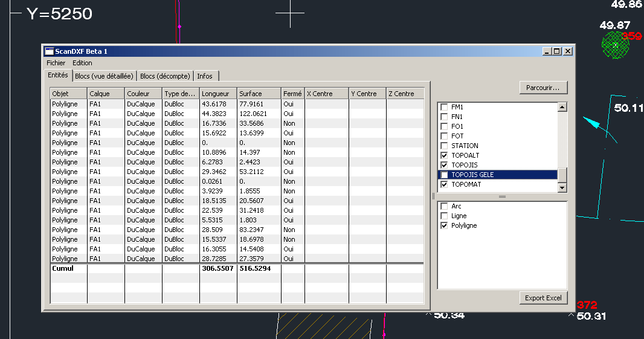
Task: Open the Fichier menu
Action: pos(56,63)
